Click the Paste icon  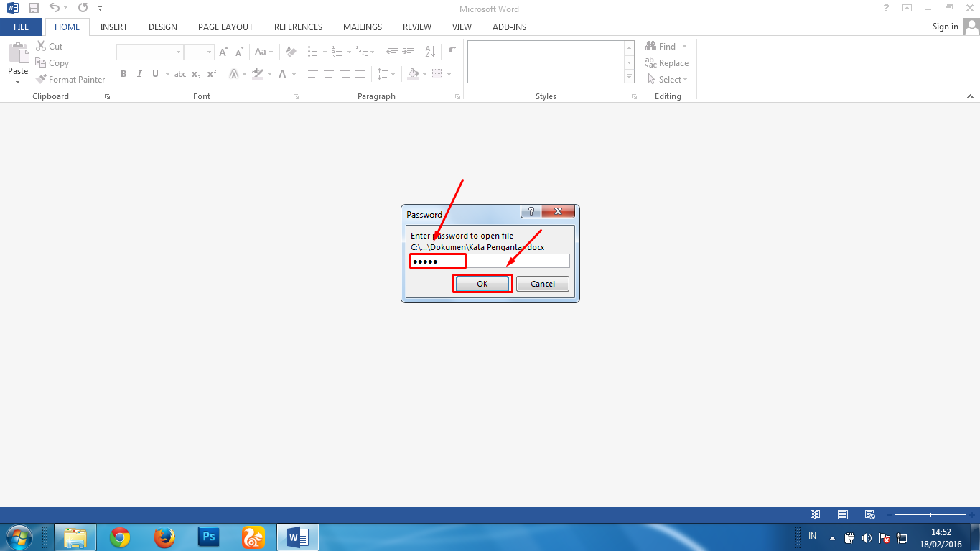(18, 52)
